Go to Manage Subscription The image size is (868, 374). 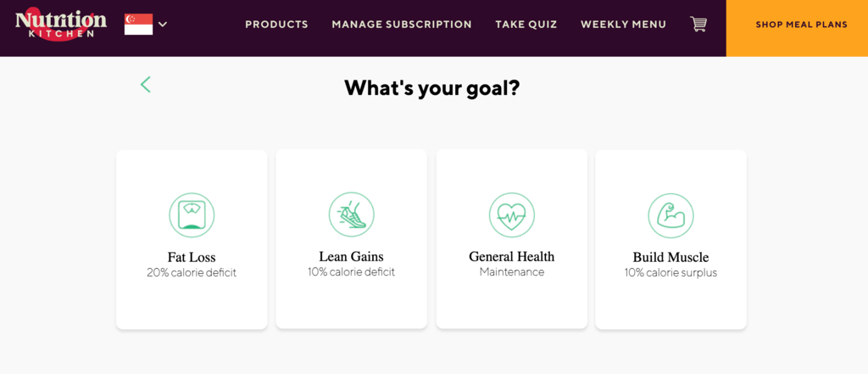click(x=402, y=25)
